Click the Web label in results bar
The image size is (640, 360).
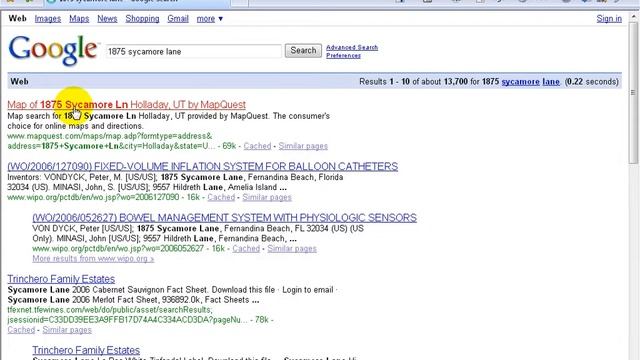coord(19,82)
